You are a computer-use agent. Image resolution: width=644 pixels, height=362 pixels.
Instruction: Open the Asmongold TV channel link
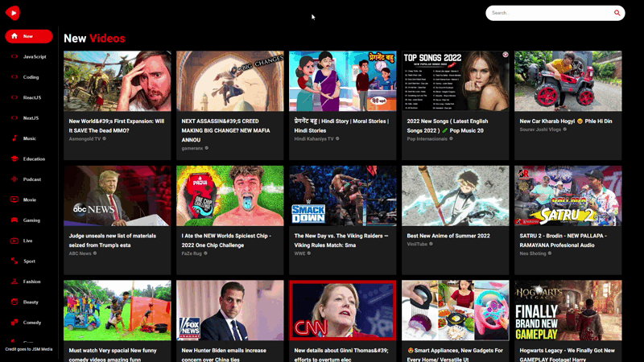pos(85,138)
